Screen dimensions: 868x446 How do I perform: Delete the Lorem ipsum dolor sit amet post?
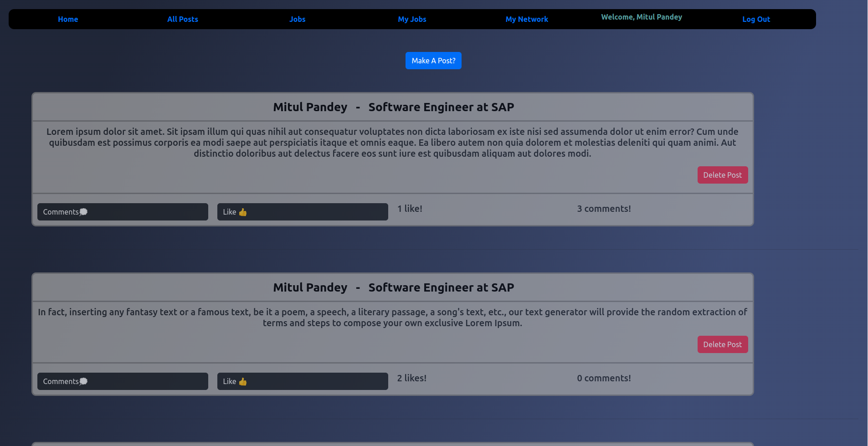[723, 175]
